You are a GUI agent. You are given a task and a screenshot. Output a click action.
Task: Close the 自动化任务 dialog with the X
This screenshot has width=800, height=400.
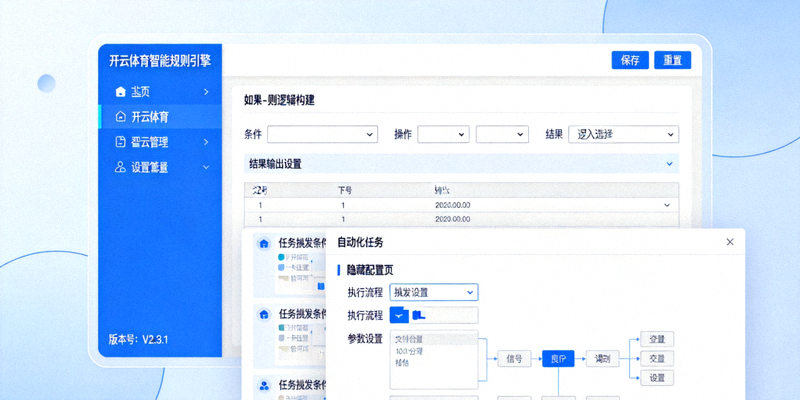pos(730,242)
